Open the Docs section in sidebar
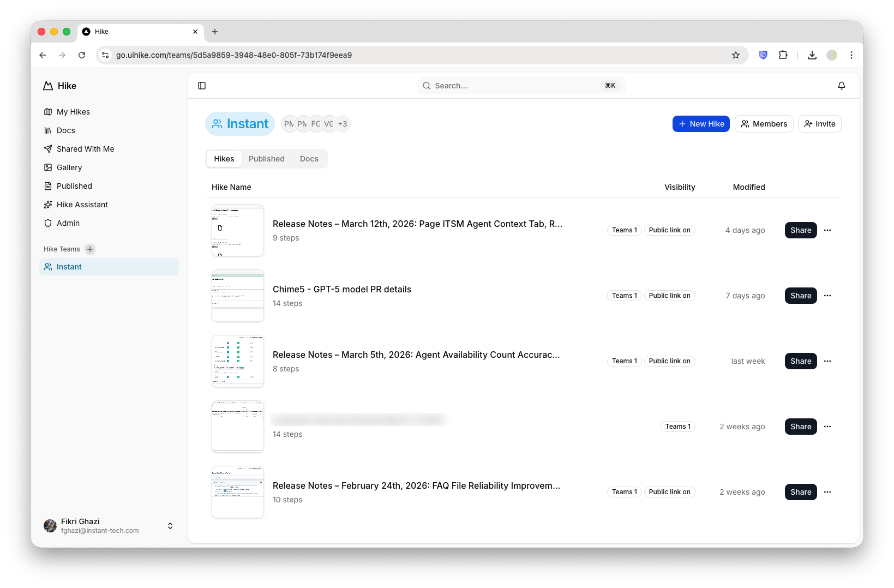Viewport: 894px width, 588px height. (x=65, y=130)
